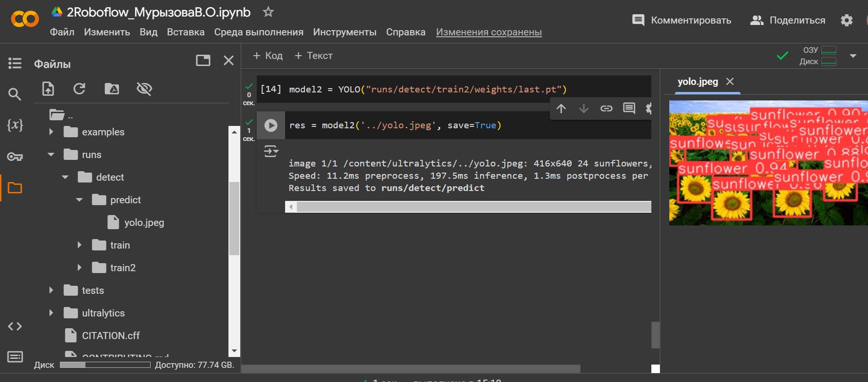Close the yolo.jpeg preview tab
Viewport: 868px width, 382px height.
coord(730,82)
